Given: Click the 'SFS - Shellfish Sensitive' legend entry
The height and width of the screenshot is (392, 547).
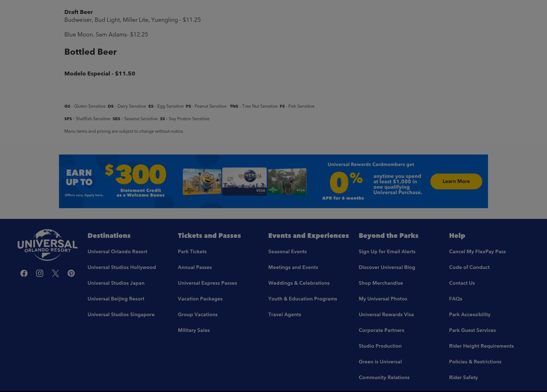Looking at the screenshot, I should coord(87,119).
